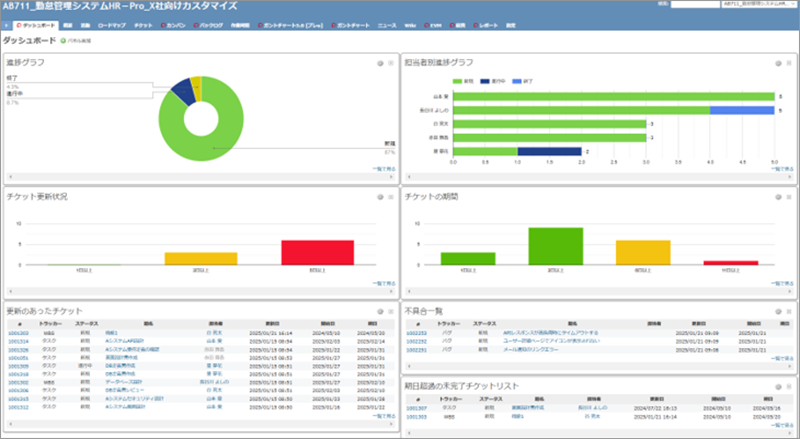Click gear icon on チケットの期間 panel
This screenshot has height=439, width=800.
(780, 197)
